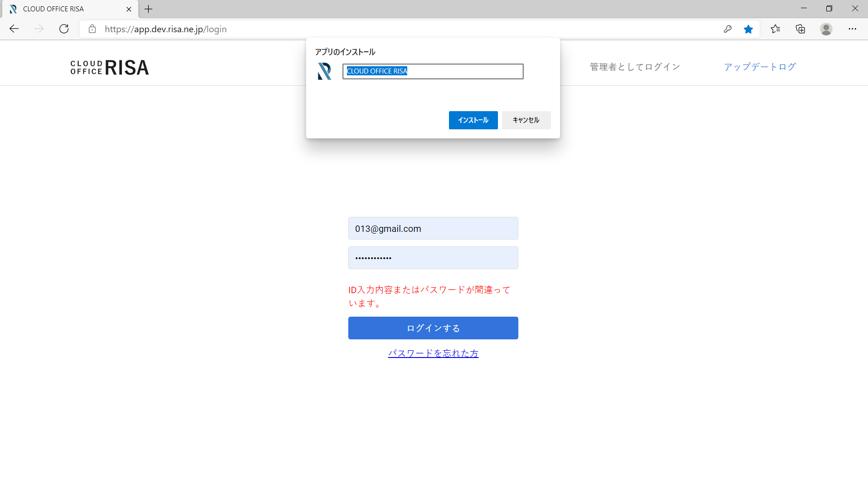The height and width of the screenshot is (490, 868).
Task: Click the アプリのインストール dialog title
Action: click(345, 52)
